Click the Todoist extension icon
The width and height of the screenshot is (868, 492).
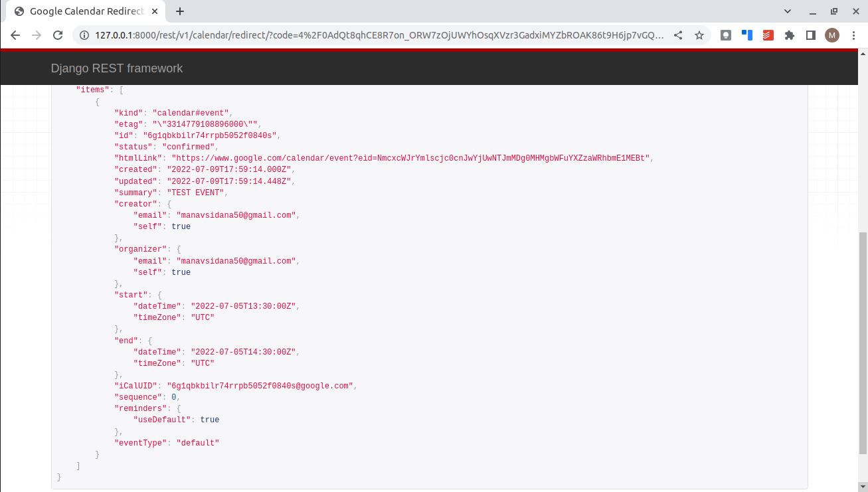point(768,35)
